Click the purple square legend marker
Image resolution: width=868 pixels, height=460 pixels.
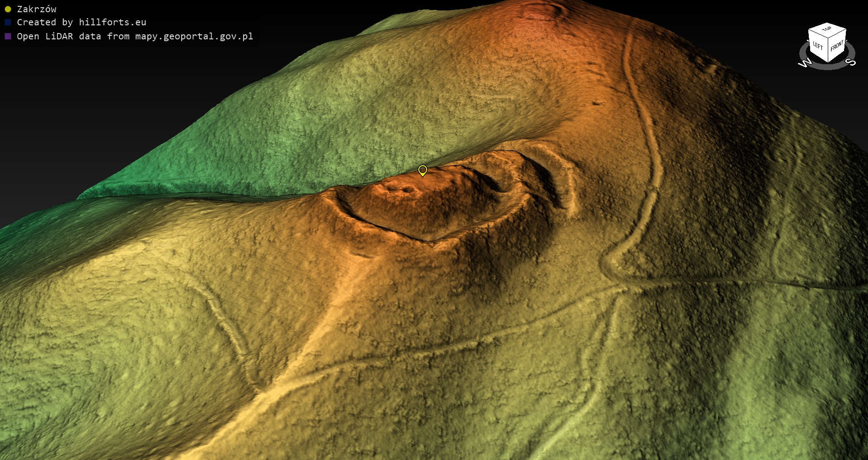click(x=8, y=36)
